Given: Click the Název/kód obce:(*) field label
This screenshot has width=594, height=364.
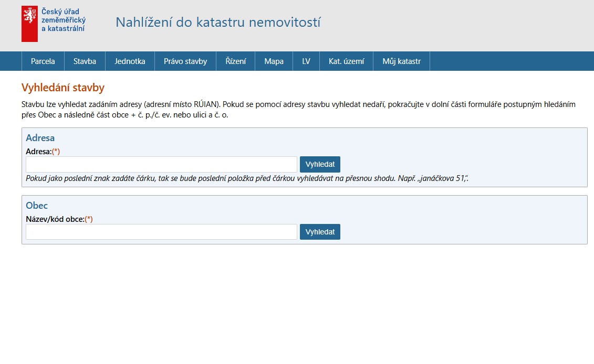Looking at the screenshot, I should [59, 219].
